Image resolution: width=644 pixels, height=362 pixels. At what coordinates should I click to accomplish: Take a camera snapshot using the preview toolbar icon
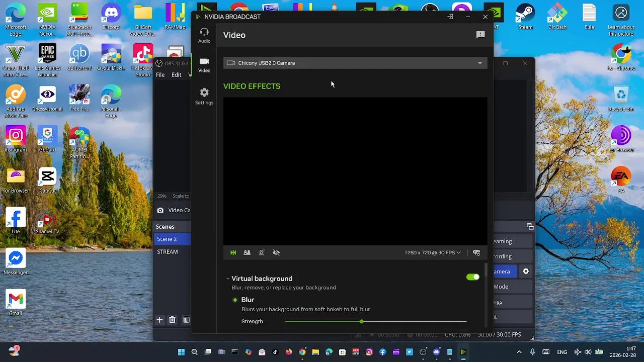262,252
